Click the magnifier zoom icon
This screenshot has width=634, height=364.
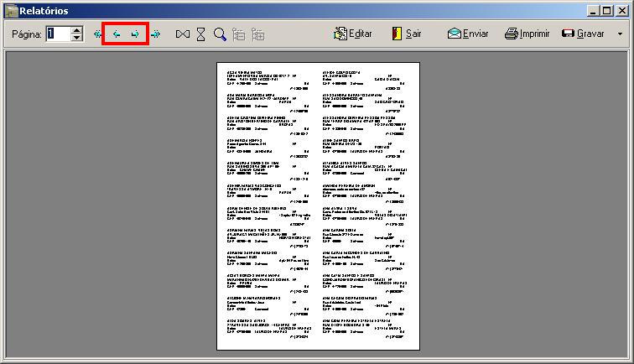tap(220, 34)
